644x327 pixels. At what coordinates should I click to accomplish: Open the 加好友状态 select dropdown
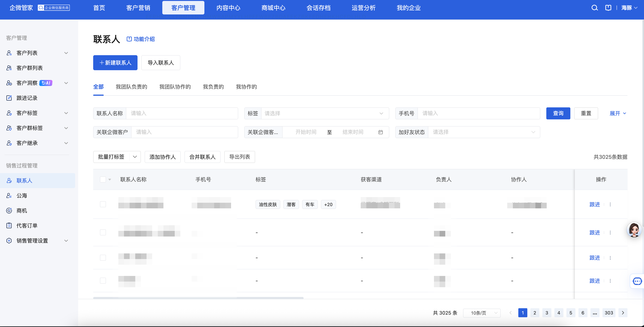pyautogui.click(x=484, y=132)
